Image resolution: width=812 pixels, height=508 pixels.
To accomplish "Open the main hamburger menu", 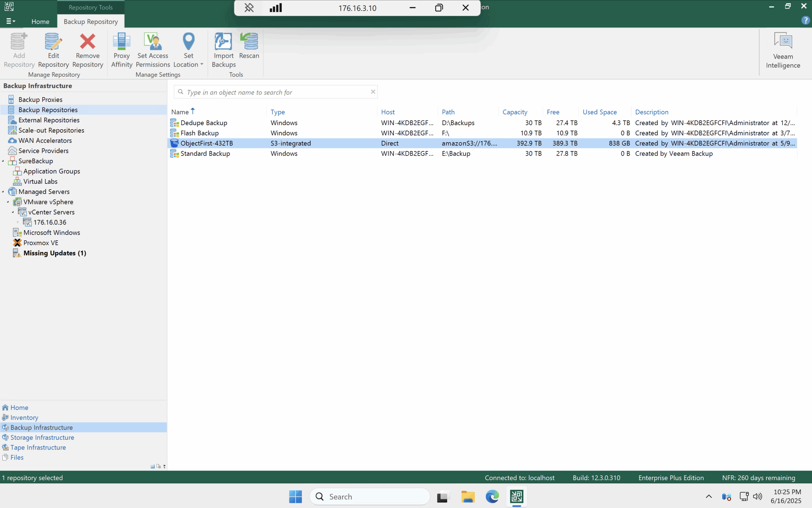I will pyautogui.click(x=11, y=21).
